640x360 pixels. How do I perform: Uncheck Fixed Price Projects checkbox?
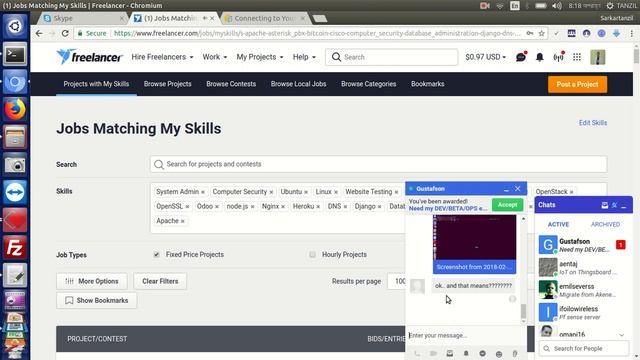(156, 255)
